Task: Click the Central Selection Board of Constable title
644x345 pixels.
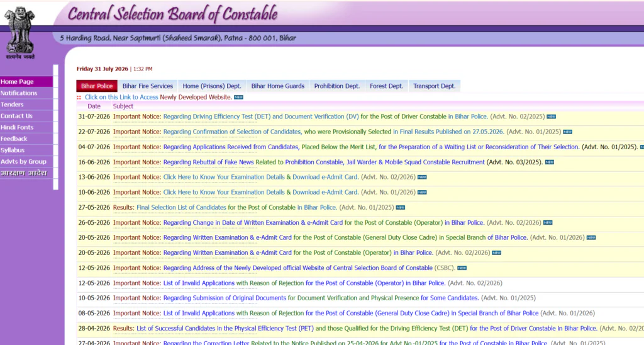Action: tap(172, 14)
